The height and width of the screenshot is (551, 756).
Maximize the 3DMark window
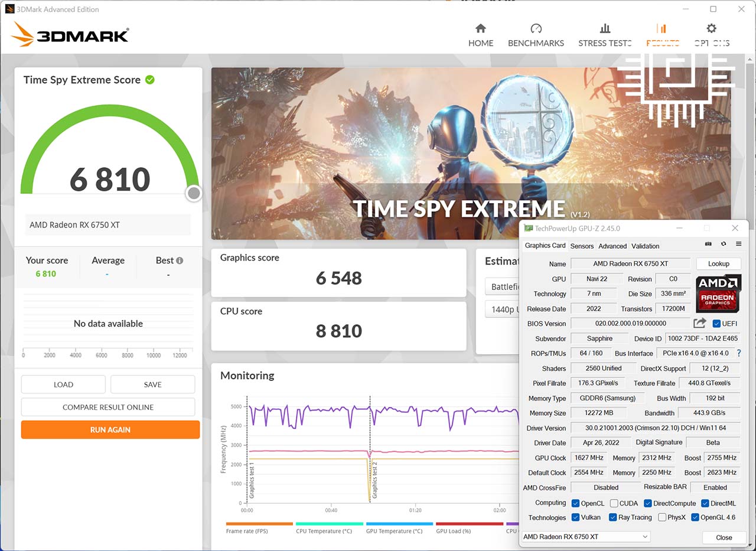[x=713, y=9]
